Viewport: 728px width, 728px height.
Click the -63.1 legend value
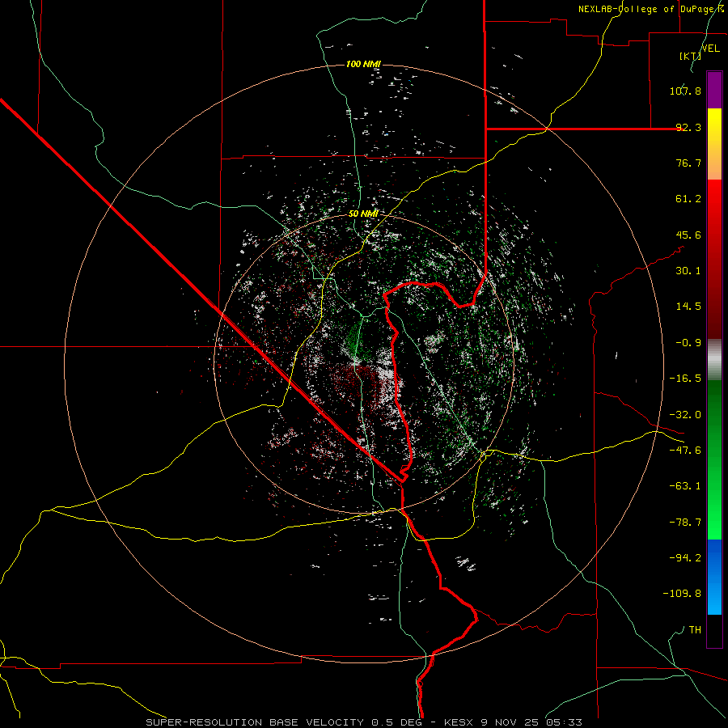(x=685, y=485)
